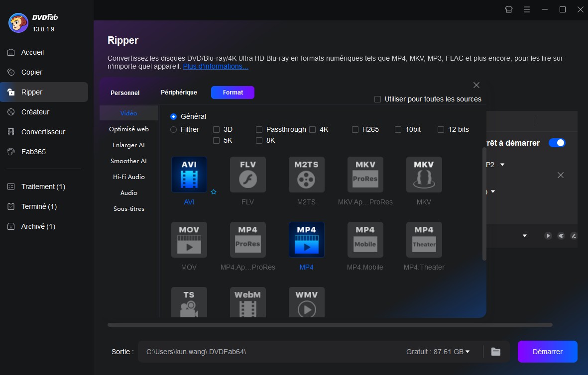Choose the plain MKV format icon
Viewport: 588px width, 375px height.
point(424,175)
